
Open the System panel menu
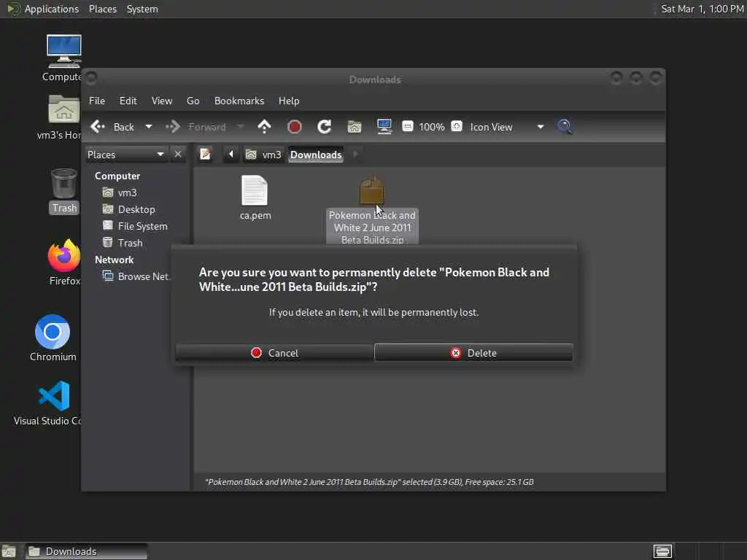click(x=142, y=9)
